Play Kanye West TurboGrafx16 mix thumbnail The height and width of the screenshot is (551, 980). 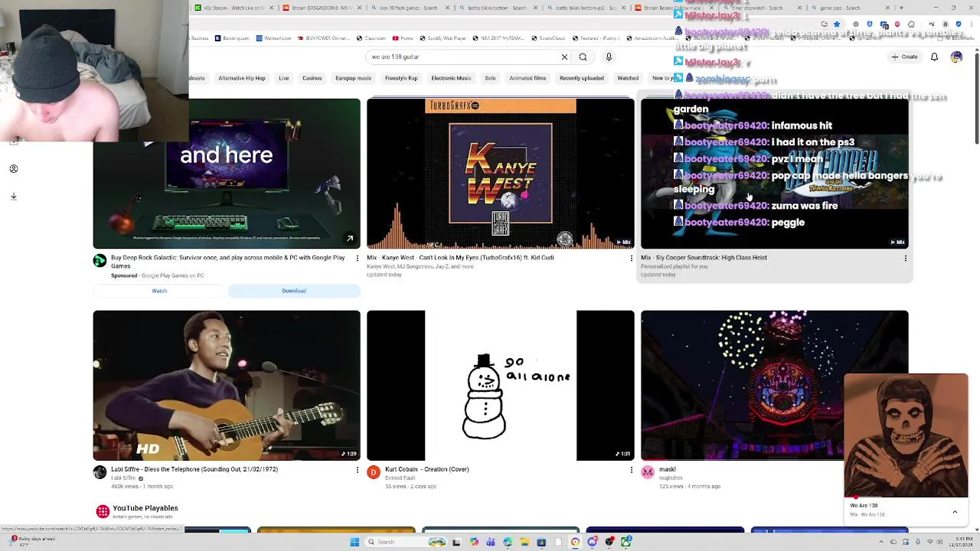[x=501, y=174]
